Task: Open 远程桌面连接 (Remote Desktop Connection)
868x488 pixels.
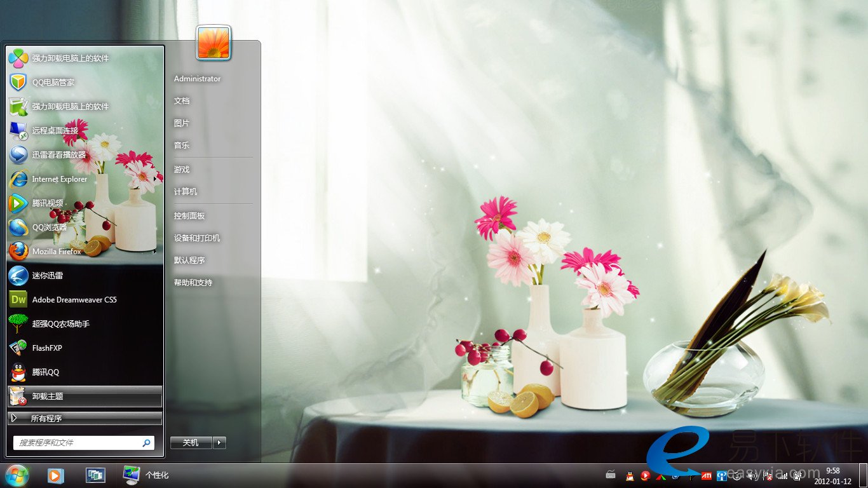Action: tap(85, 131)
